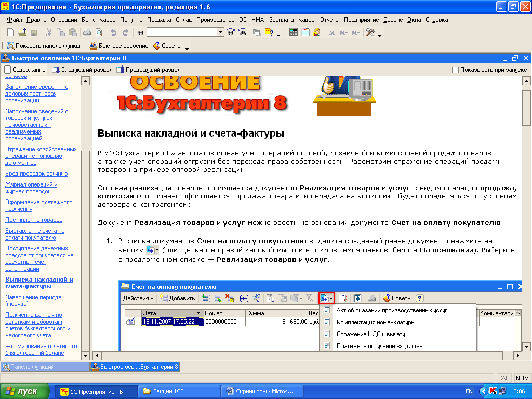Open link Оформление платежного поручения
532x399 pixels.
[x=38, y=206]
